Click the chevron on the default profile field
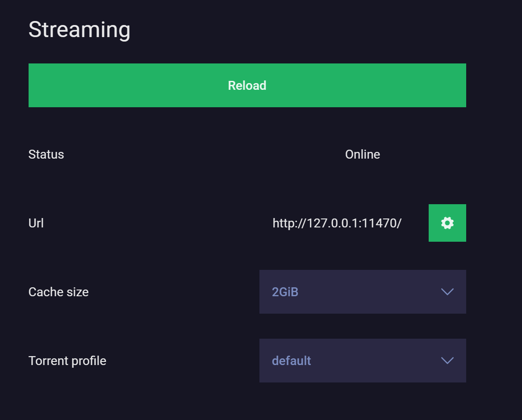Image resolution: width=522 pixels, height=420 pixels. (447, 361)
